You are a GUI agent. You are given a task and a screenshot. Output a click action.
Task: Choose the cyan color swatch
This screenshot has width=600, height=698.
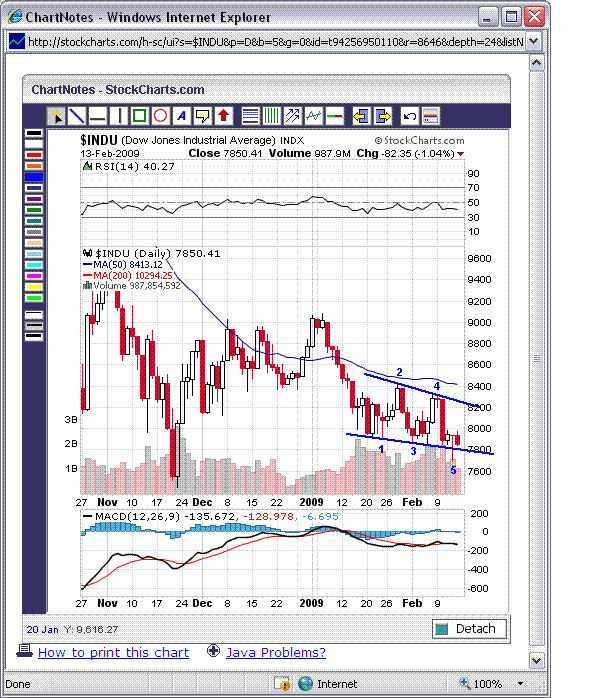34,265
